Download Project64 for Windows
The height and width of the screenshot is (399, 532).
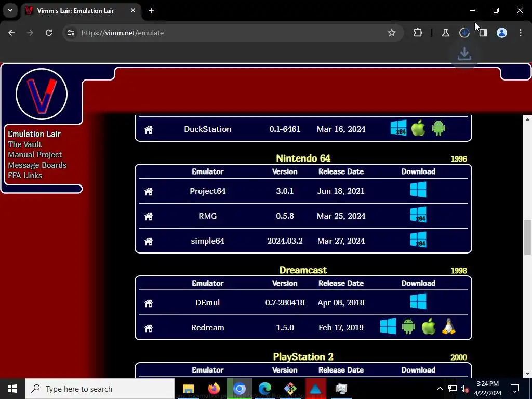tap(418, 190)
